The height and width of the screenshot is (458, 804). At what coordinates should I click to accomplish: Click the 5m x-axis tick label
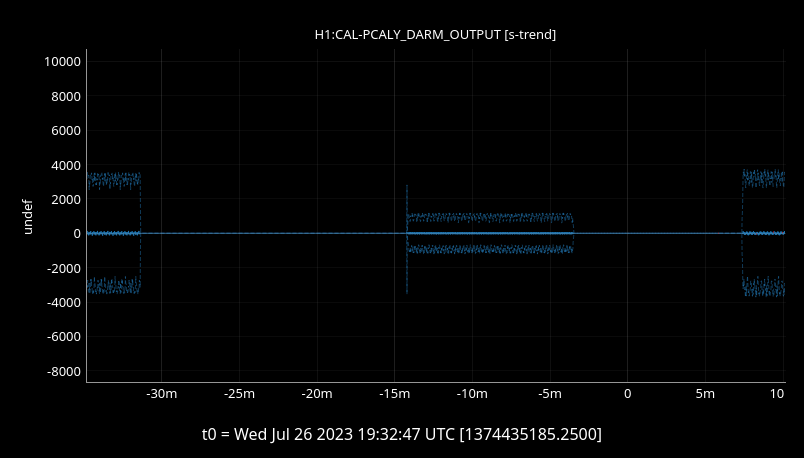[705, 394]
